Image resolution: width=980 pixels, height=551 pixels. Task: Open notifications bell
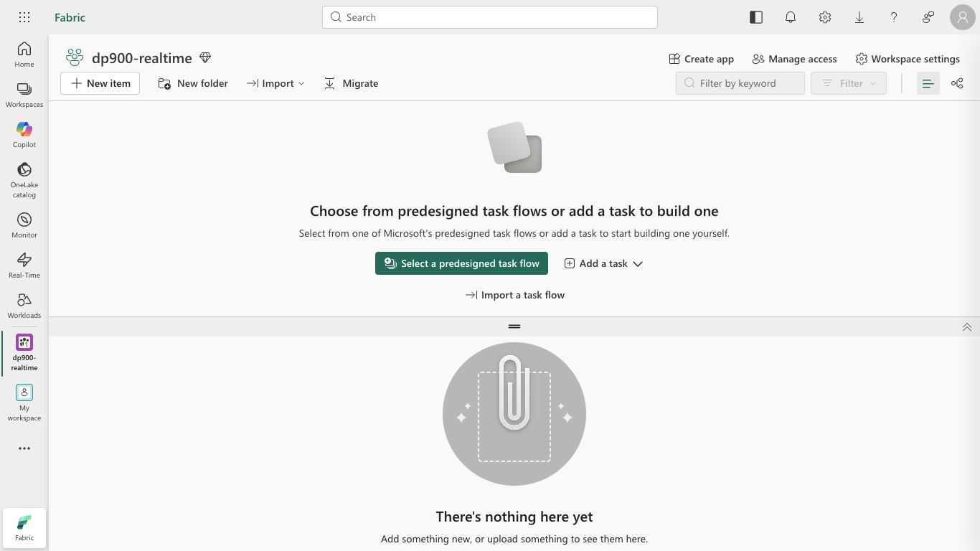[791, 17]
